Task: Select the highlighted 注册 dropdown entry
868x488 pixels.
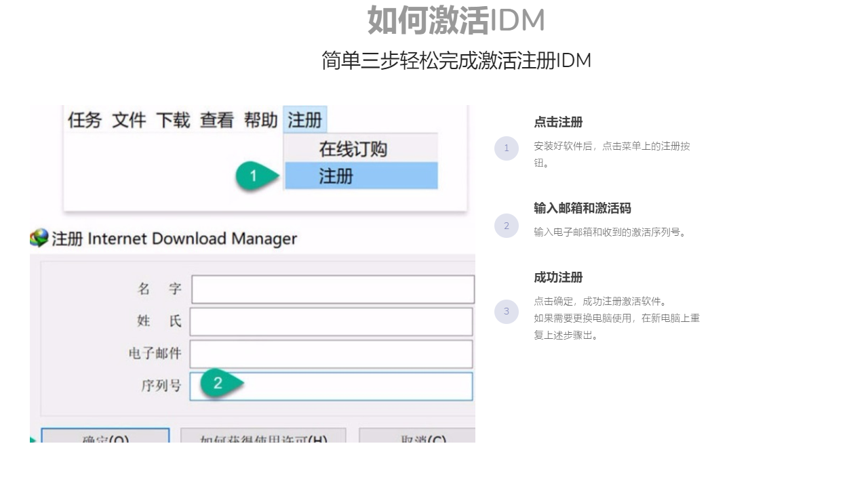Action: click(x=361, y=176)
